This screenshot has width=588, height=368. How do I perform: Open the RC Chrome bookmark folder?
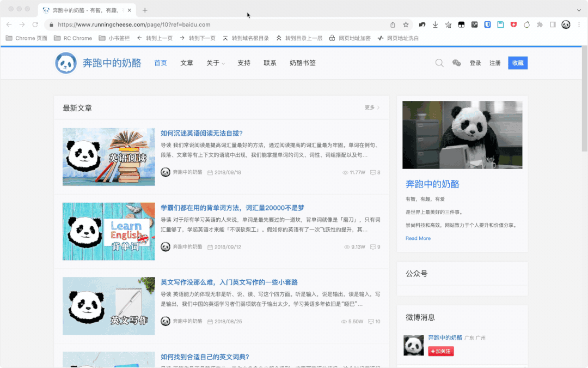pyautogui.click(x=73, y=38)
